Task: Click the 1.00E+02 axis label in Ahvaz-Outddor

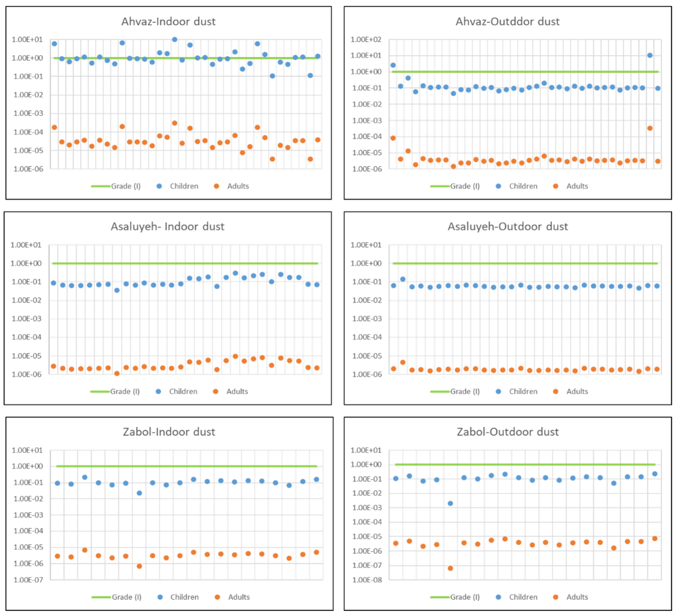Action: pos(366,40)
